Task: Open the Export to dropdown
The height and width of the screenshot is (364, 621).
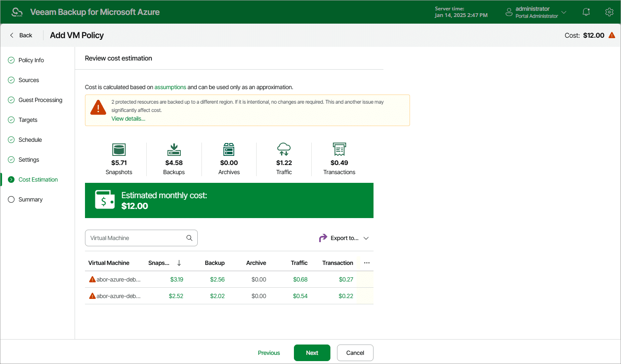Action: [x=344, y=238]
